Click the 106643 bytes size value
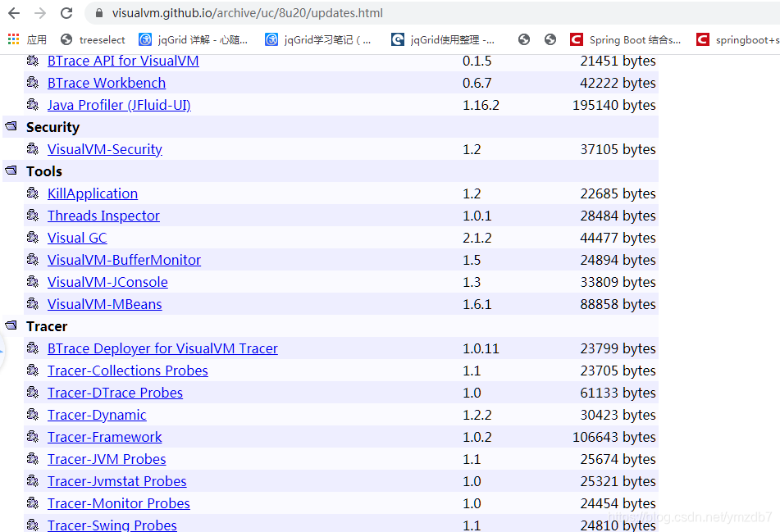 [x=614, y=437]
